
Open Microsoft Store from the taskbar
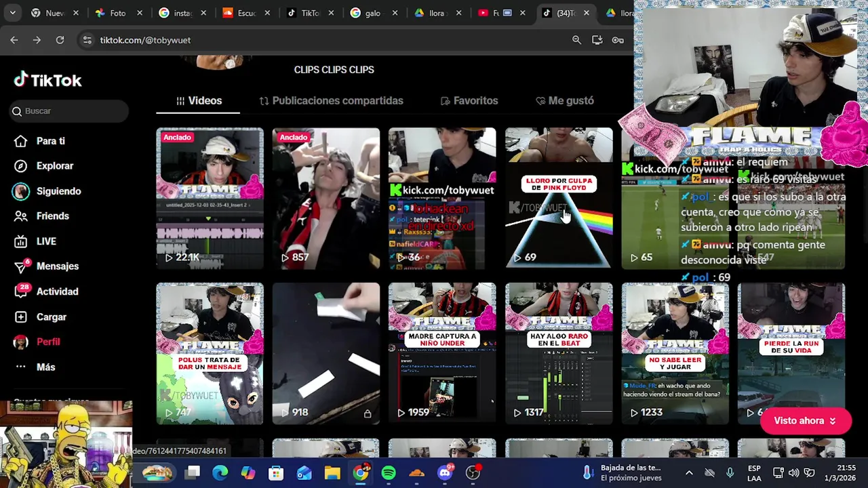tap(276, 472)
